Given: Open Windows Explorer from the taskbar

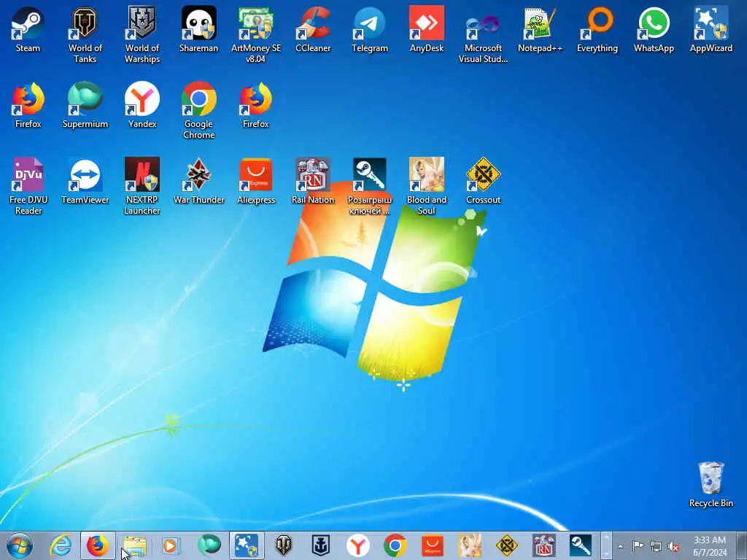Looking at the screenshot, I should (x=135, y=545).
